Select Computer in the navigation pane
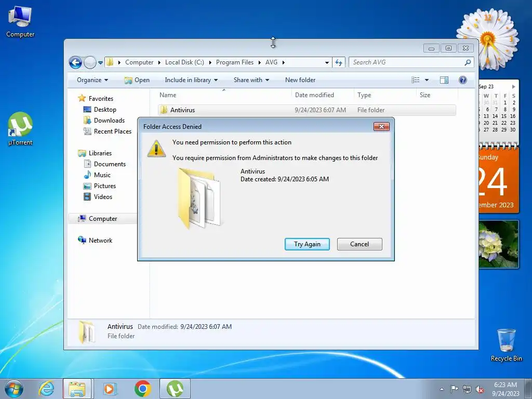 103,219
